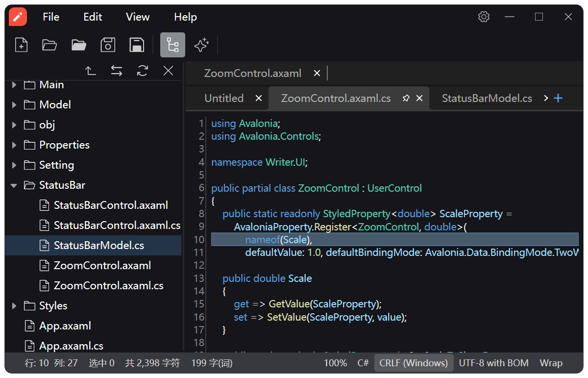Expand the Properties folder
The width and height of the screenshot is (588, 378).
click(x=14, y=145)
